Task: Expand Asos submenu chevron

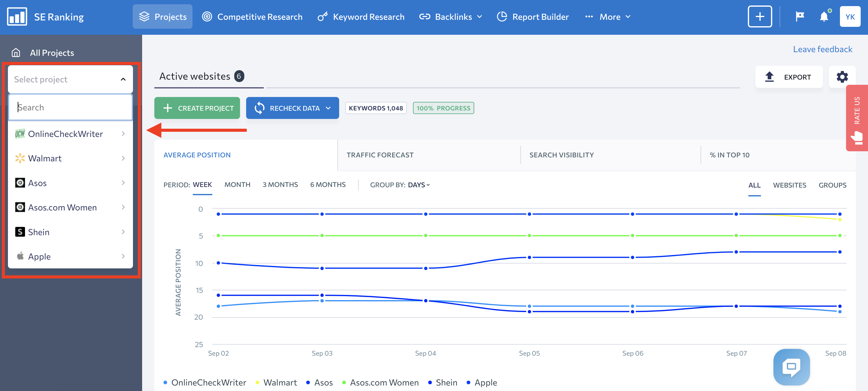Action: tap(123, 183)
